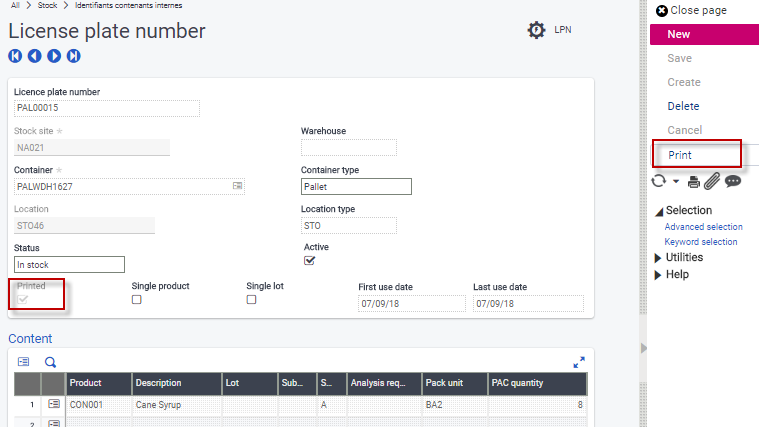The width and height of the screenshot is (759, 427).
Task: Click the New action button
Action: 679,34
